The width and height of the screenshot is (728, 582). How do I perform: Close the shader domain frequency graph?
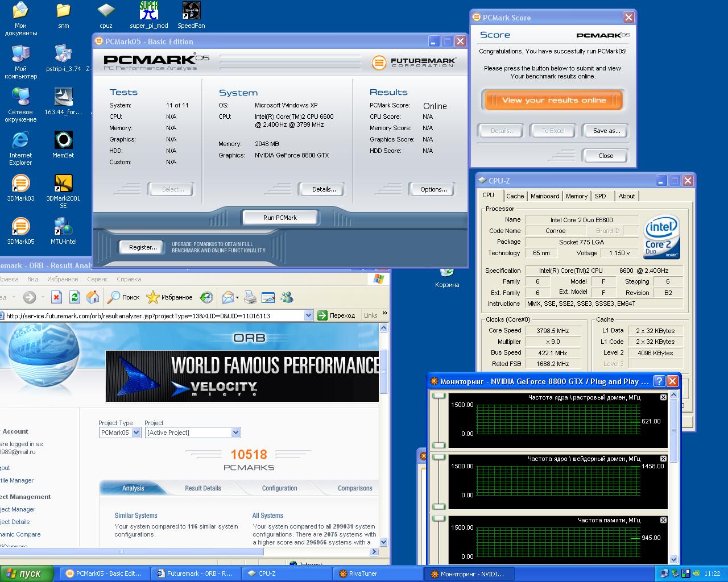click(663, 459)
